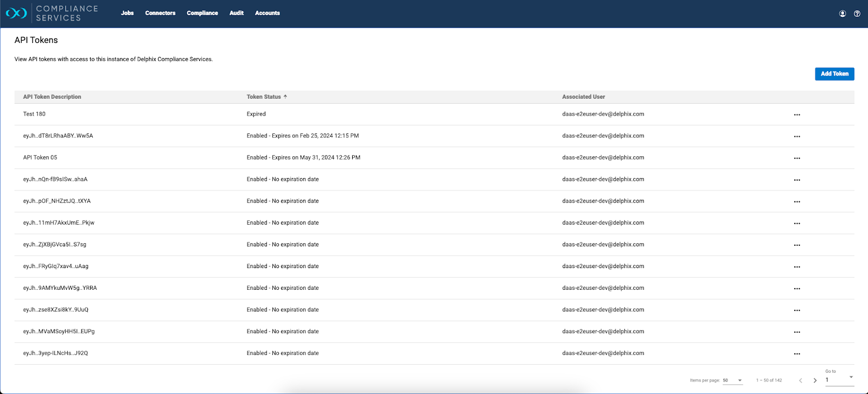Open the three-dot menu for Test 180
The width and height of the screenshot is (868, 394).
point(797,115)
